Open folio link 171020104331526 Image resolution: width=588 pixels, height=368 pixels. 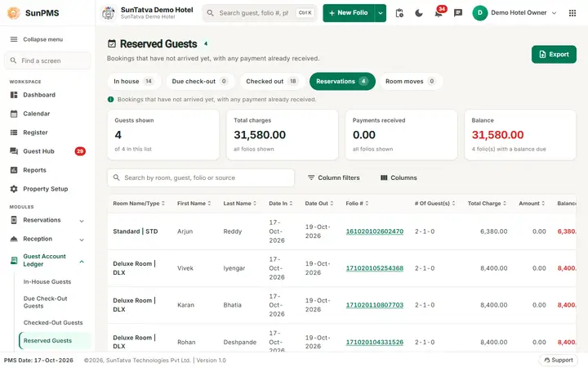click(x=375, y=343)
